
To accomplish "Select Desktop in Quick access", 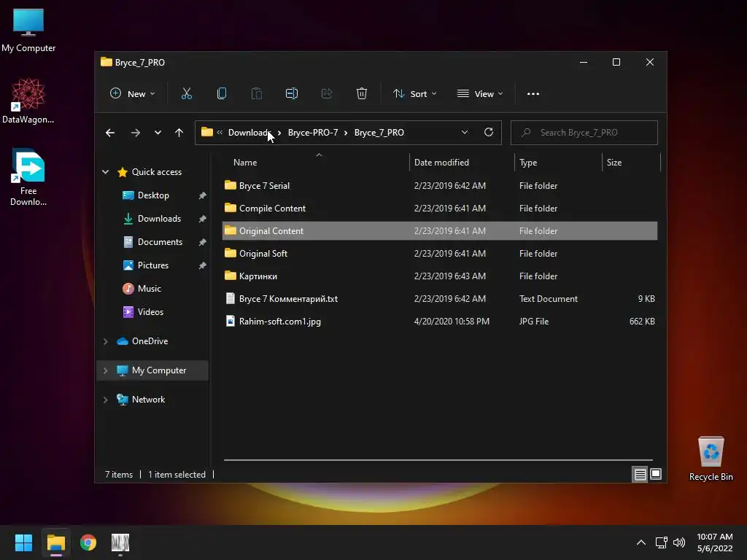I will coord(153,195).
